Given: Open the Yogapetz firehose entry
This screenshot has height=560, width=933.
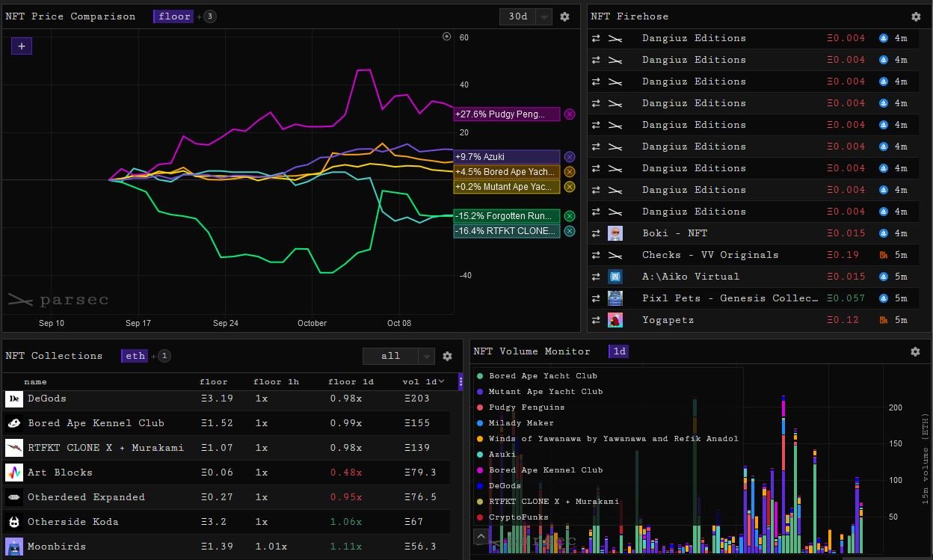Looking at the screenshot, I should coord(753,320).
